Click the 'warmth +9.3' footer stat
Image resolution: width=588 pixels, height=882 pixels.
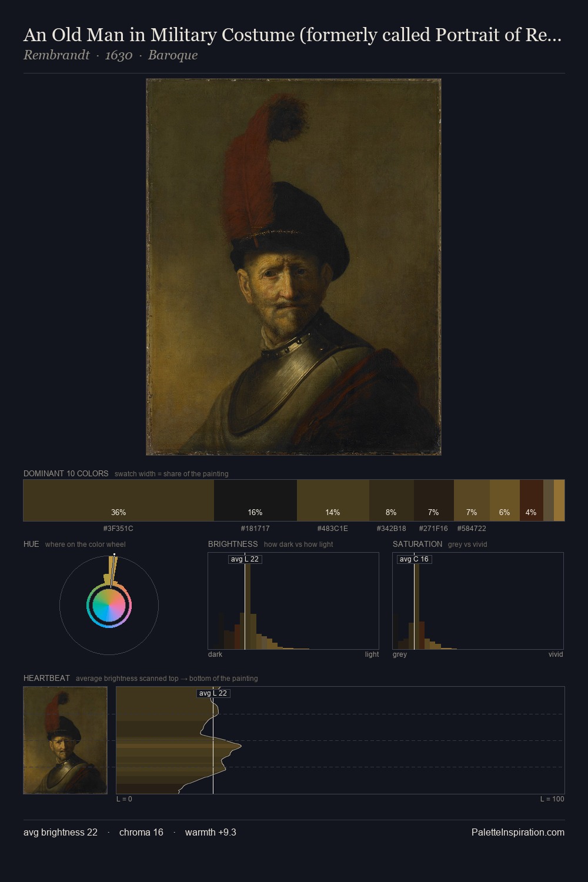click(x=211, y=832)
